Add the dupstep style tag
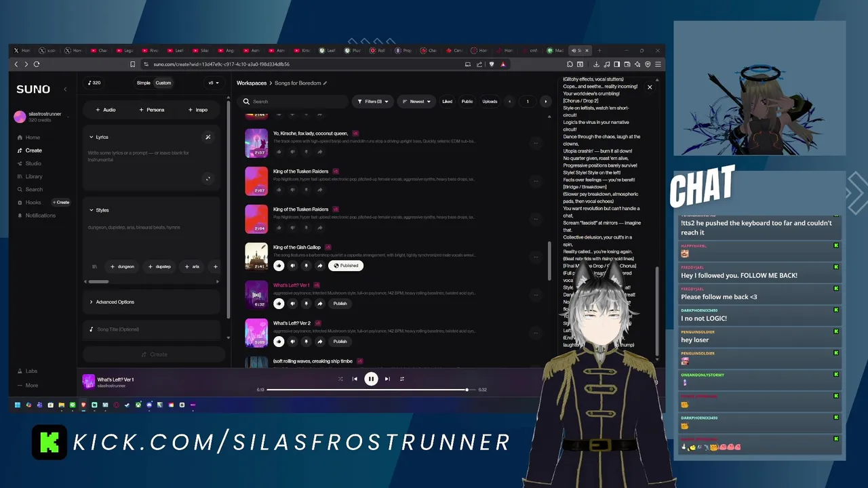 pyautogui.click(x=159, y=266)
